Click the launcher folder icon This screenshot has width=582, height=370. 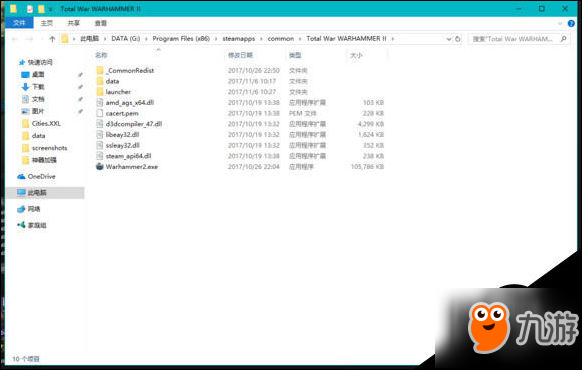pyautogui.click(x=99, y=92)
